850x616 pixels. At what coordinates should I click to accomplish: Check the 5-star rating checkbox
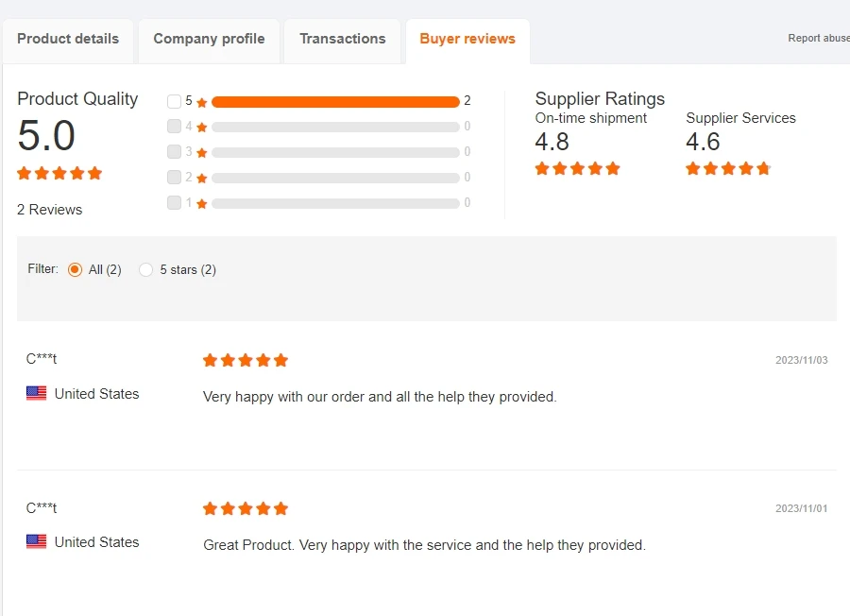tap(174, 101)
